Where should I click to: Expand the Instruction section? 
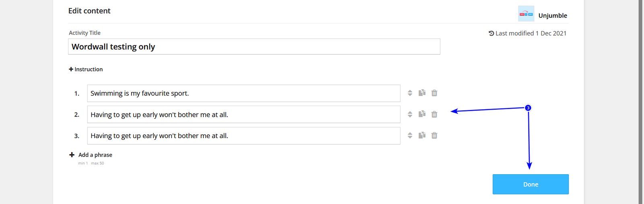point(86,69)
